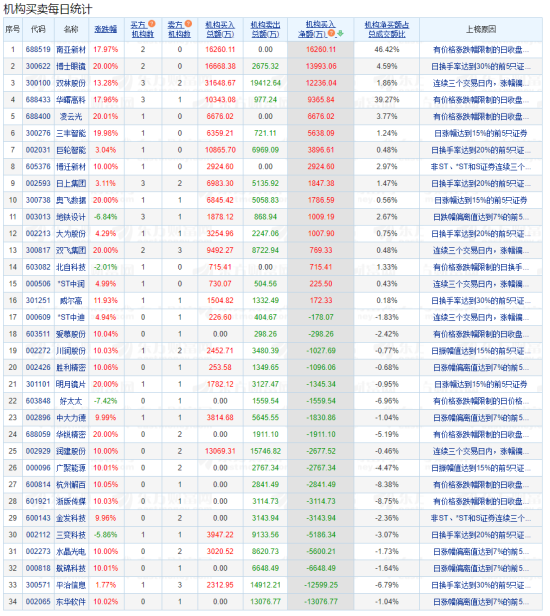The width and height of the screenshot is (550, 616).
Task: Open stock 凌云光 name link
Action: [71, 117]
